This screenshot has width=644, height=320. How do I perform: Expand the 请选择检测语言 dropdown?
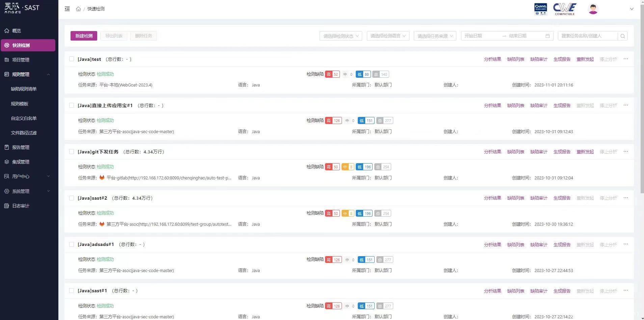[x=388, y=36]
